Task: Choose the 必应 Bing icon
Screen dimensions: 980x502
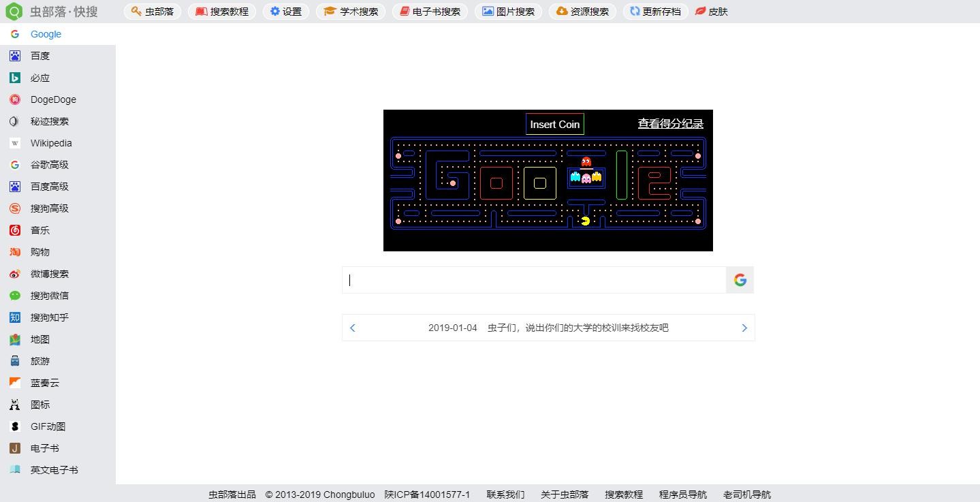Action: [15, 78]
